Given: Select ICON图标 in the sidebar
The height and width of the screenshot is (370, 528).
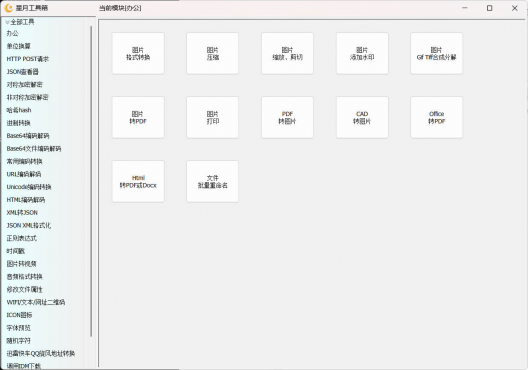Looking at the screenshot, I should pyautogui.click(x=19, y=315).
